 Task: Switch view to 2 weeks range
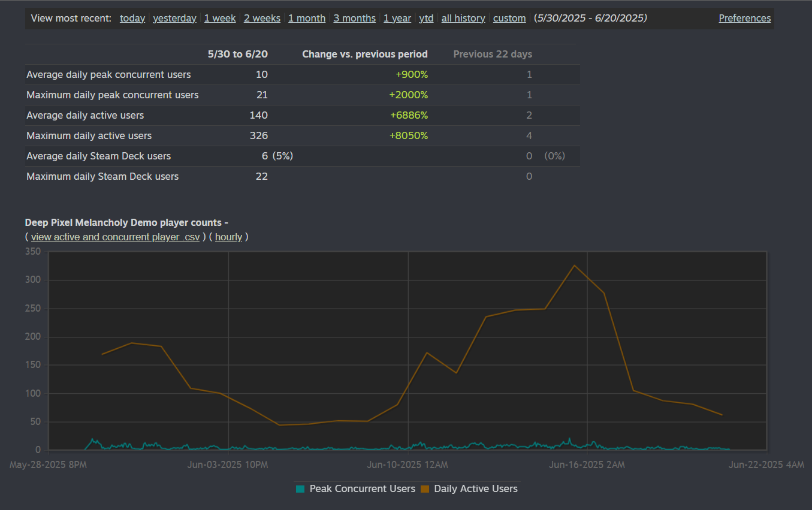pyautogui.click(x=262, y=19)
